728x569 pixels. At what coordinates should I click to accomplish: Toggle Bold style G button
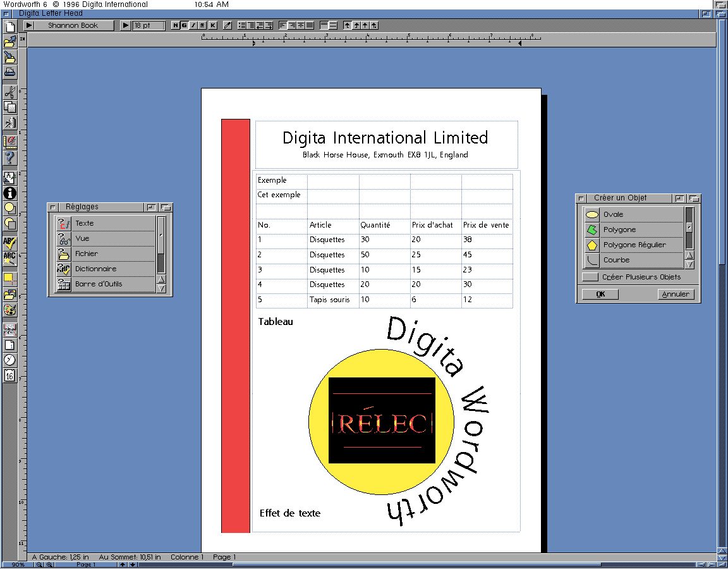(185, 25)
